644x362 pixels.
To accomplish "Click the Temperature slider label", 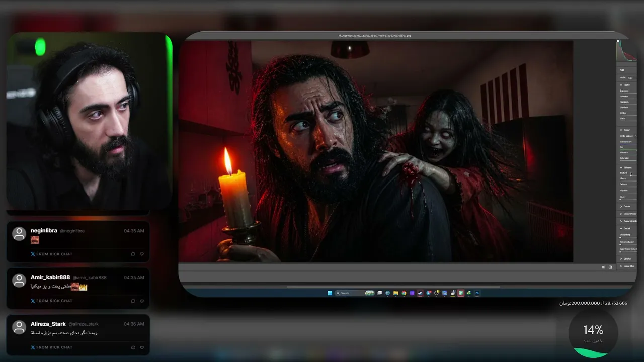I will click(625, 141).
